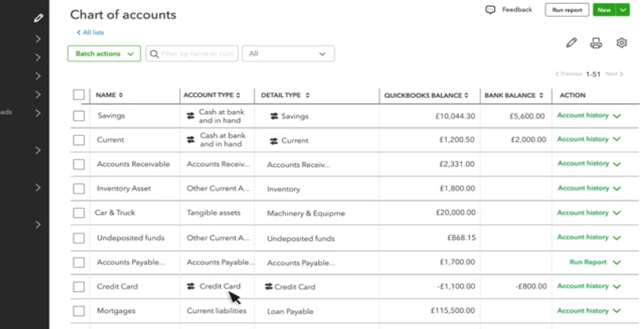Expand action dropdown arrow for Savings
Image resolution: width=644 pixels, height=329 pixels.
click(617, 116)
